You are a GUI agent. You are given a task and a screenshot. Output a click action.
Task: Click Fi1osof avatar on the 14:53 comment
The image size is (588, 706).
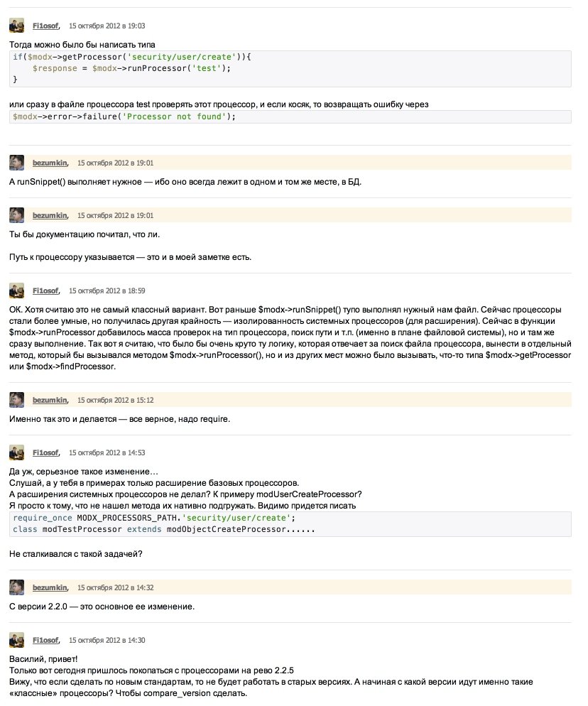click(x=16, y=452)
